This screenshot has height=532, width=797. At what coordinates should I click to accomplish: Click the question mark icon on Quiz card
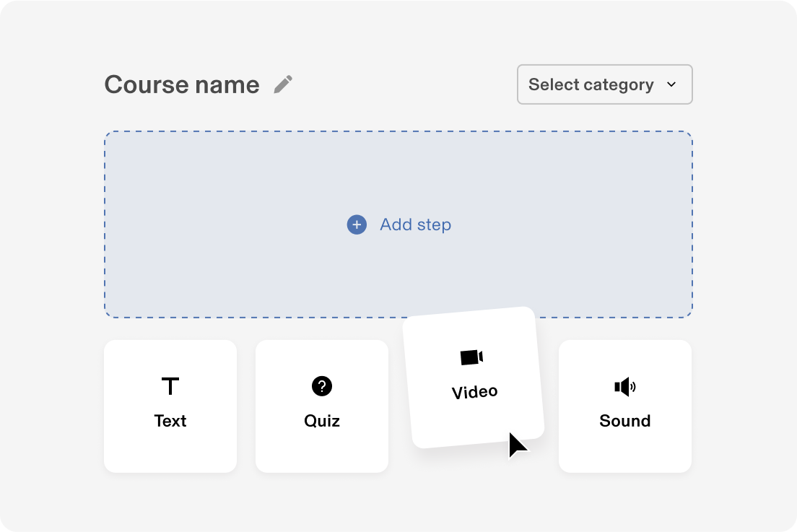pos(322,386)
